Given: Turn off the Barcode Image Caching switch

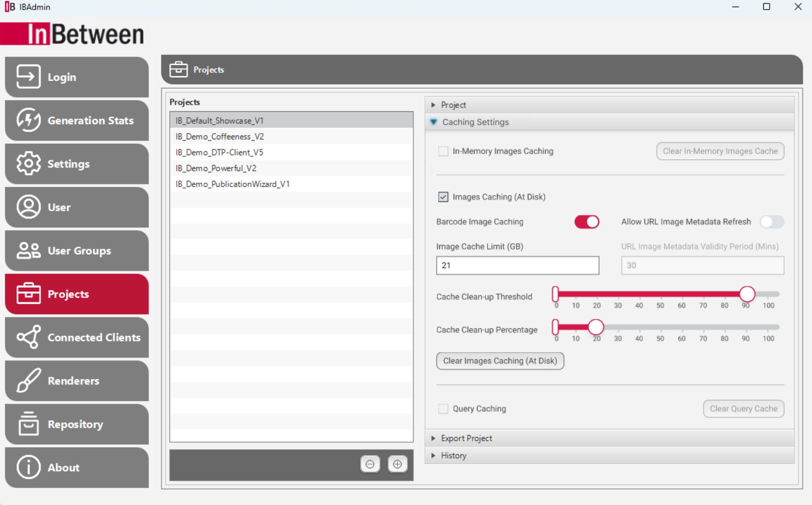Looking at the screenshot, I should tap(587, 222).
